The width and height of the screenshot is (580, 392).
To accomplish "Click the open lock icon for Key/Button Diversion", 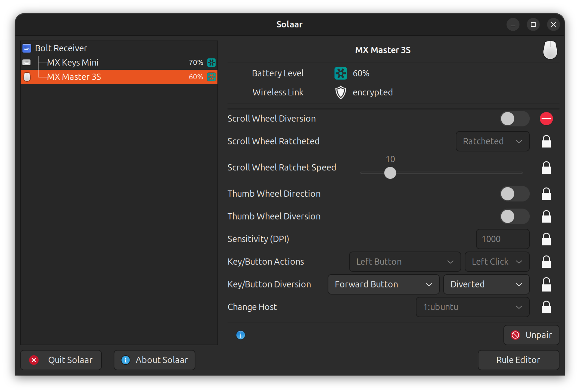I will (x=546, y=284).
